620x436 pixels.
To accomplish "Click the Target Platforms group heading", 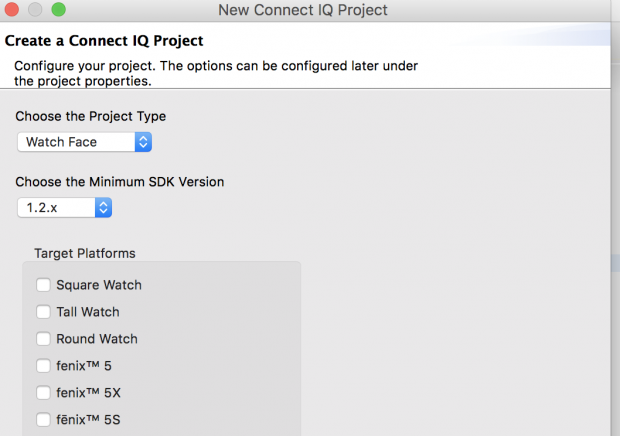I will [x=85, y=253].
